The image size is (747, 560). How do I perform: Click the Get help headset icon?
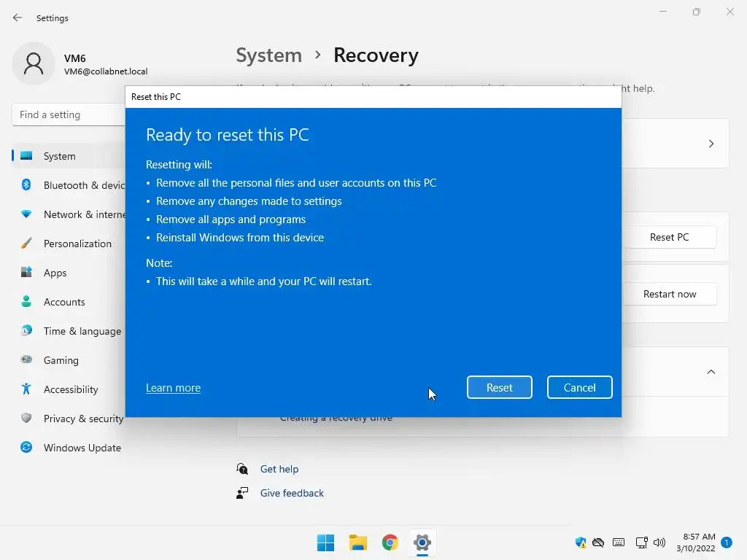(x=242, y=469)
